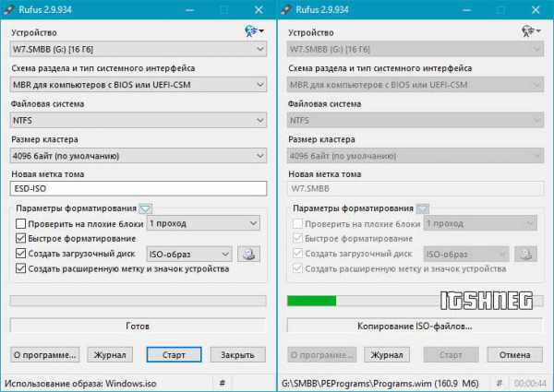Open language globe menu in right Rufus window
The height and width of the screenshot is (392, 554).
tap(531, 31)
